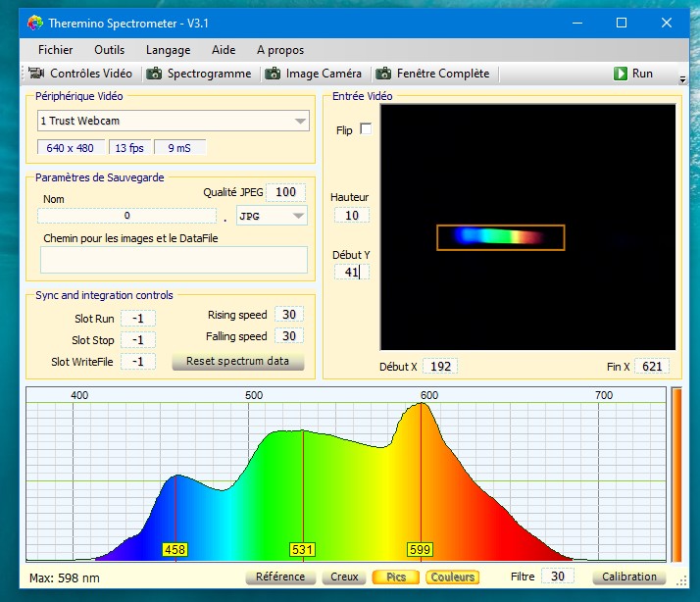Click the 13 fps readout

[x=129, y=148]
